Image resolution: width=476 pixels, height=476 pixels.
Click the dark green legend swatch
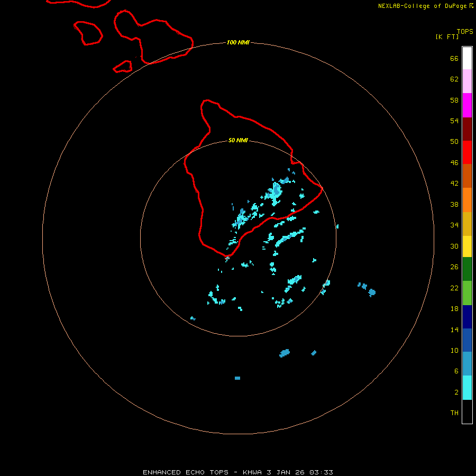467,269
